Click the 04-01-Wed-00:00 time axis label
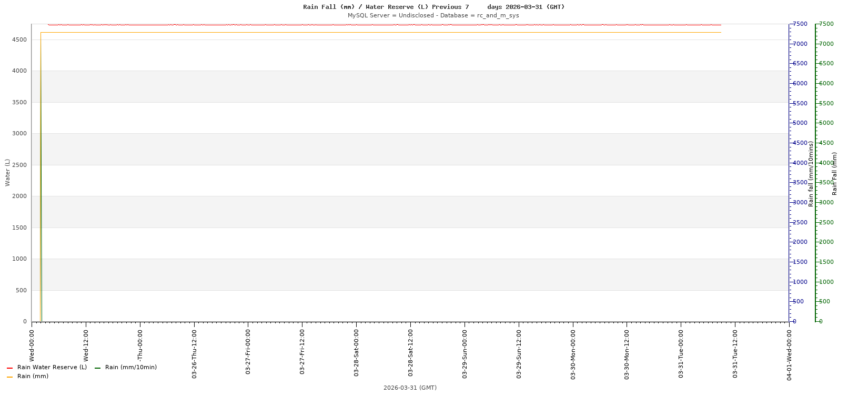 click(789, 353)
